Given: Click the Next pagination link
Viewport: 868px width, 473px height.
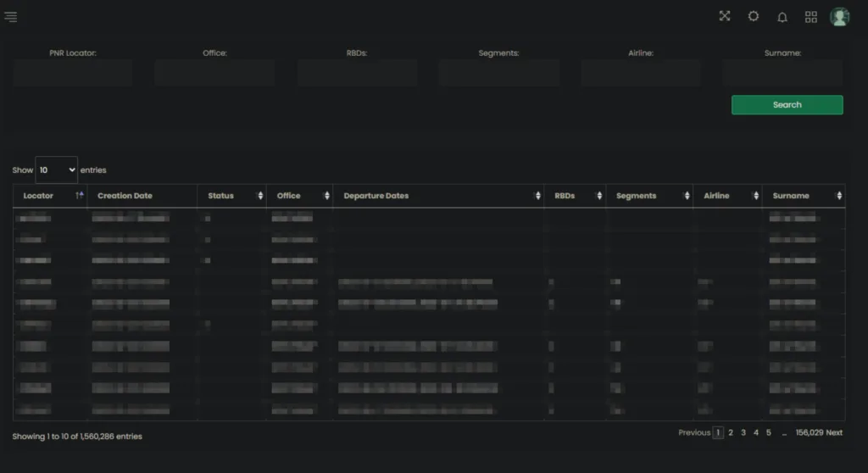Looking at the screenshot, I should tap(834, 432).
